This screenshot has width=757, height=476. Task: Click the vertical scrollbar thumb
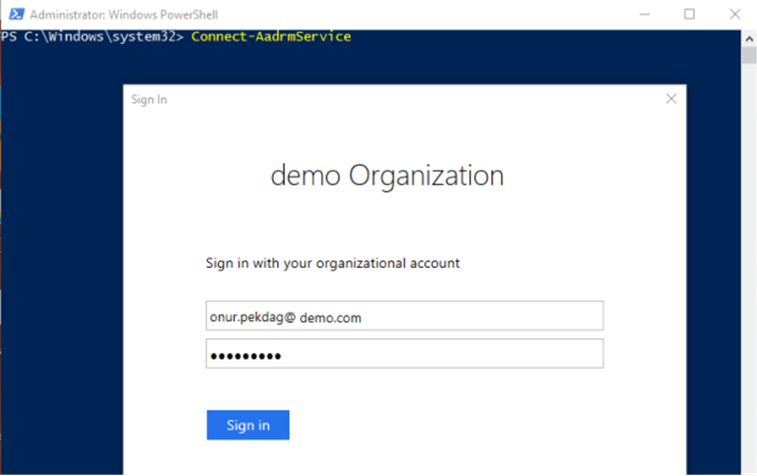(749, 56)
